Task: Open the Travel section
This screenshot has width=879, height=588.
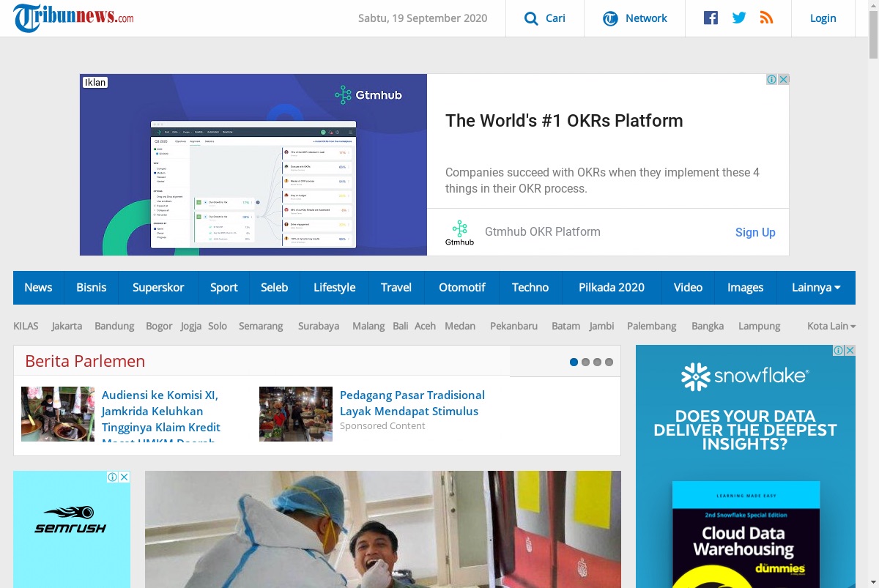Action: (396, 288)
